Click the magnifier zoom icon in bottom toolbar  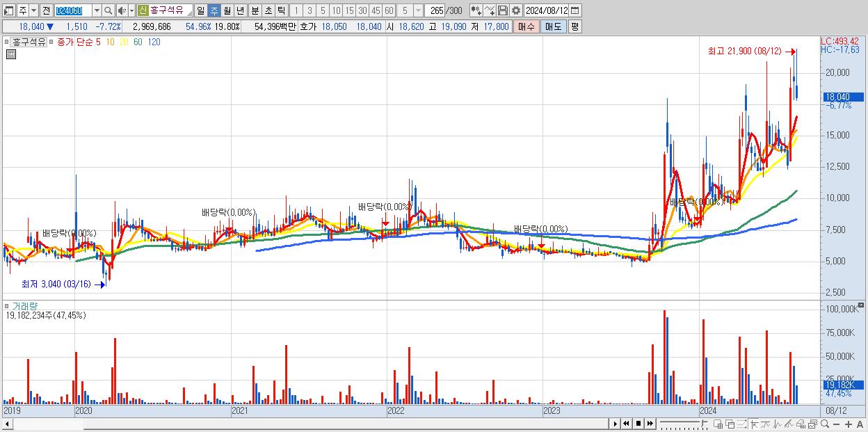pos(825,424)
